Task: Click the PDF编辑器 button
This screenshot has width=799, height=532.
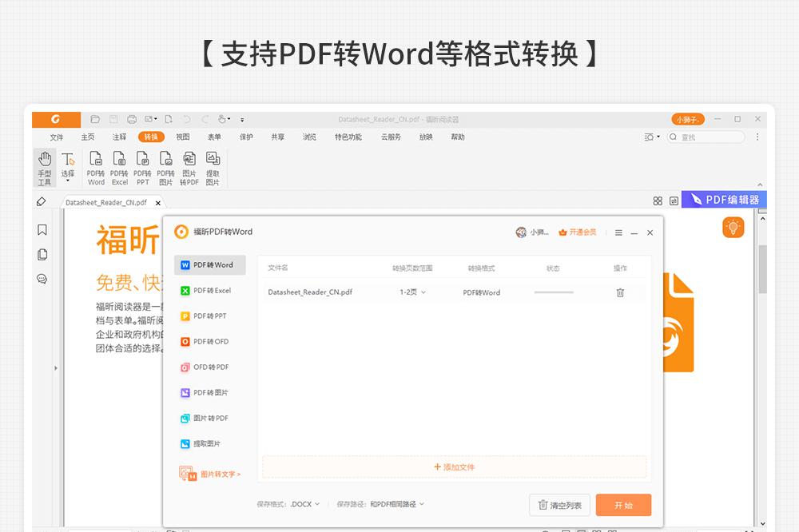Action: (724, 200)
